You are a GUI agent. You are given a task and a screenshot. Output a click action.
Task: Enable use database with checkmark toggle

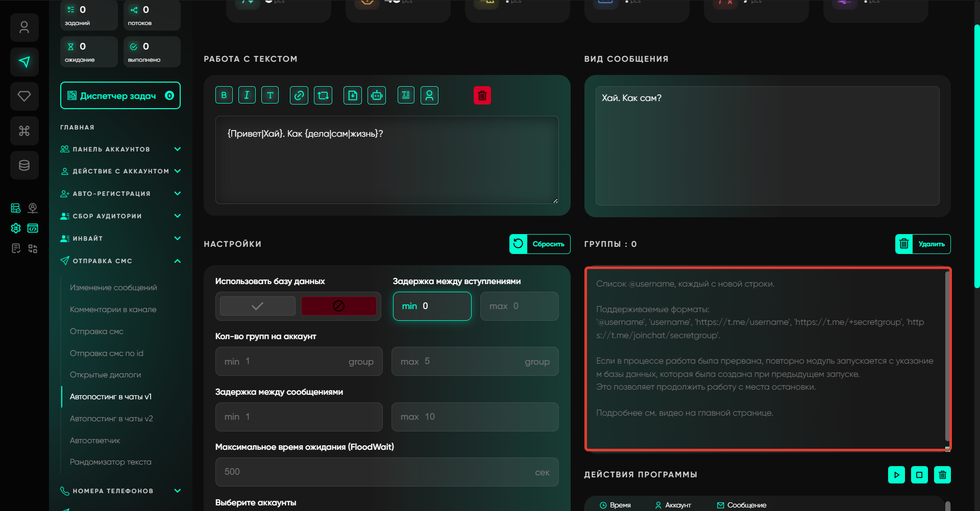click(258, 306)
